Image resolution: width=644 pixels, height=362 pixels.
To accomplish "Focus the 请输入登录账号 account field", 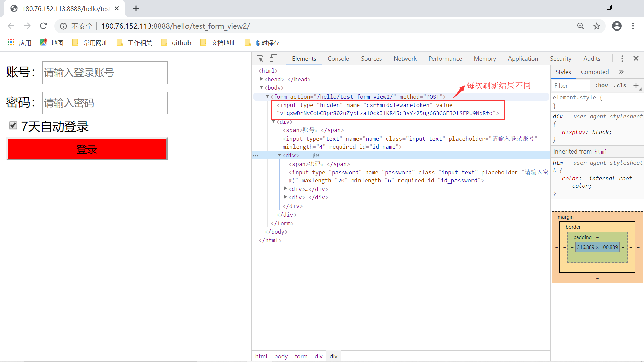I will pyautogui.click(x=105, y=73).
